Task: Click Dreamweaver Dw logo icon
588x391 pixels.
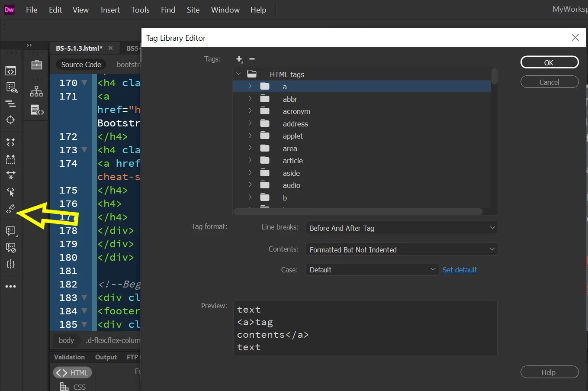Action: 9,10
